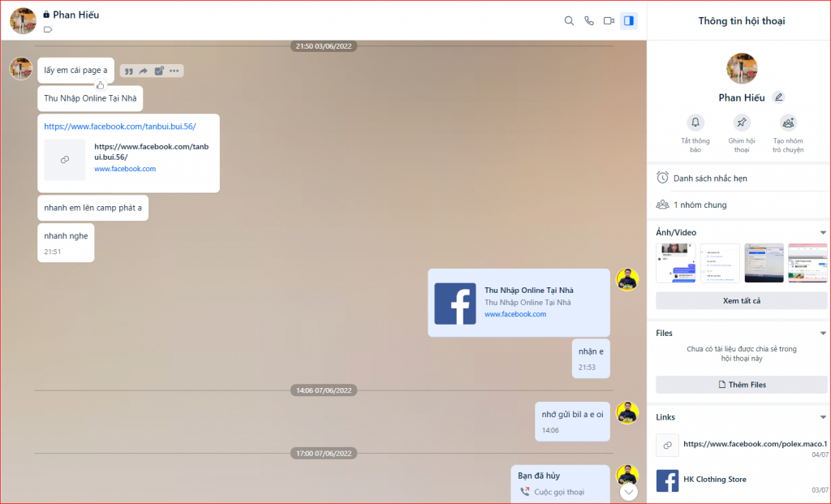Image resolution: width=831 pixels, height=504 pixels.
Task: Mute notifications with the bell icon
Action: click(695, 123)
